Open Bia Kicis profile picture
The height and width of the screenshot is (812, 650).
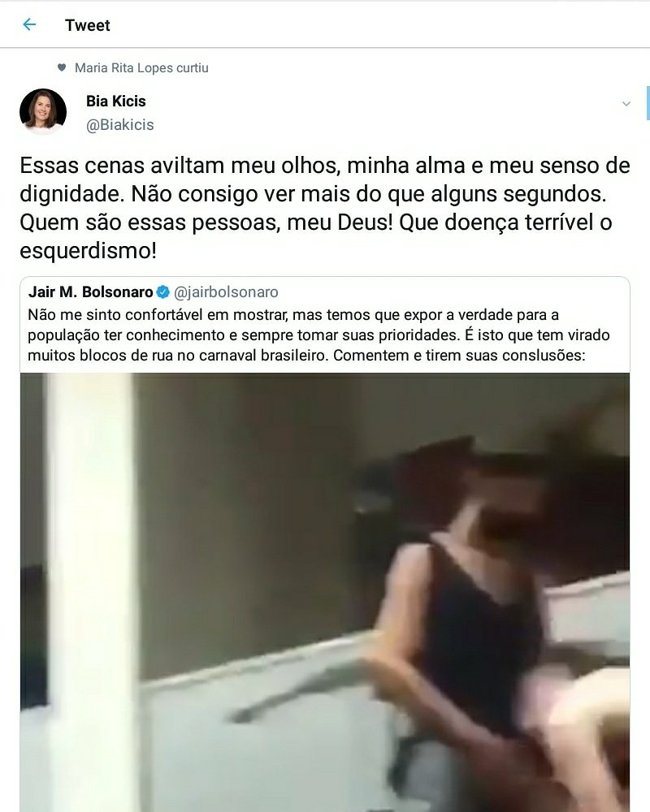[43, 111]
